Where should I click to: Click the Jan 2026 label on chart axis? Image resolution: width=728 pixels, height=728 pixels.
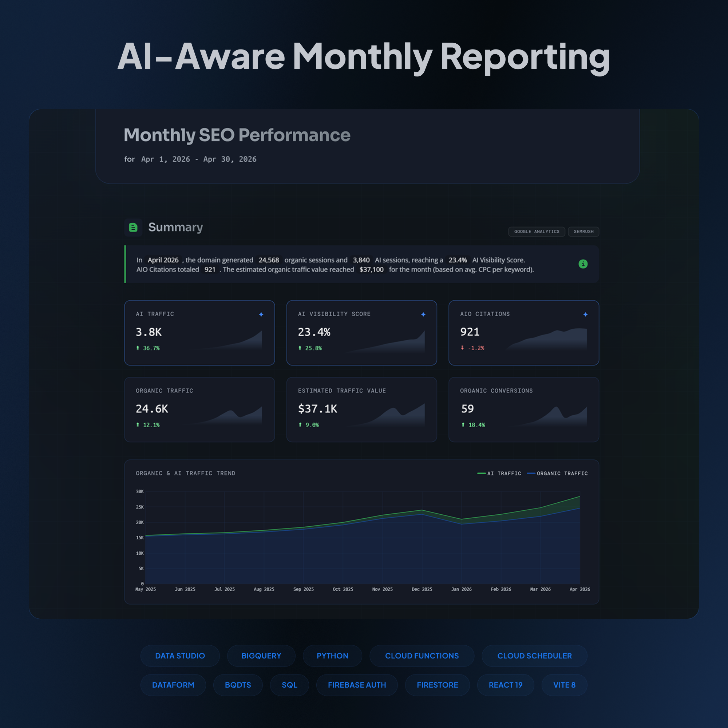click(x=461, y=589)
